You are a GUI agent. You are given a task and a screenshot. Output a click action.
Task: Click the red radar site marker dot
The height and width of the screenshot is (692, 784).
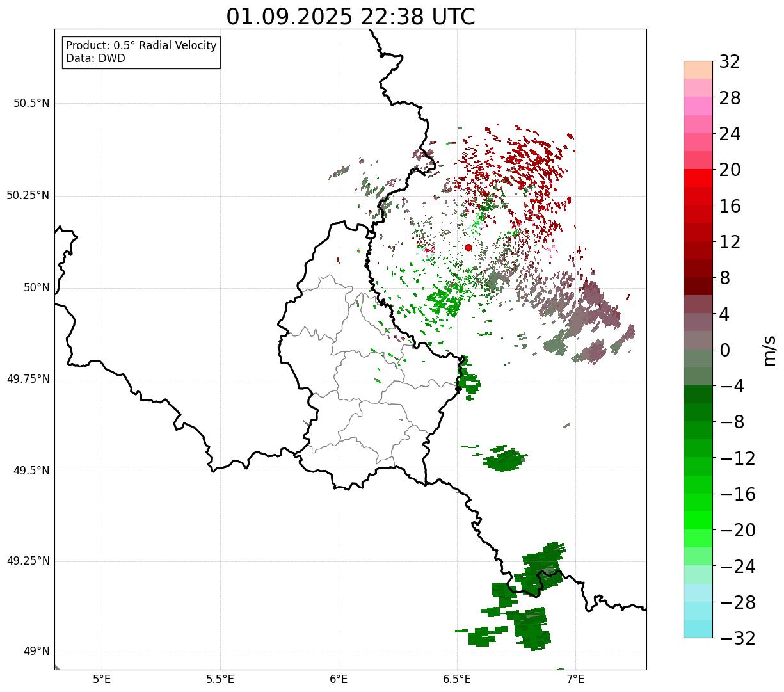tap(468, 247)
